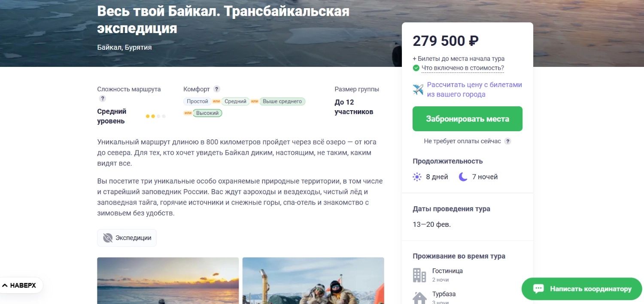Screen dimensions: 644x304
Task: Click the help icon under Сложность маршрута
Action: (102, 99)
